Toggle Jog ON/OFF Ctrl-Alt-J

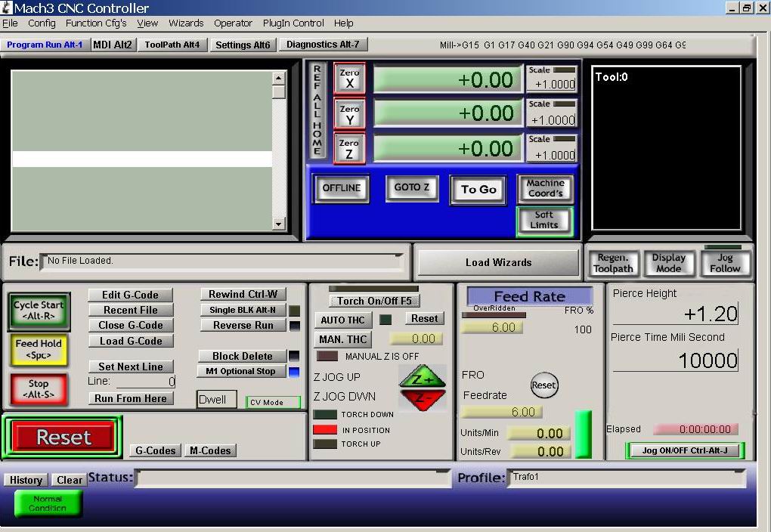[x=685, y=450]
